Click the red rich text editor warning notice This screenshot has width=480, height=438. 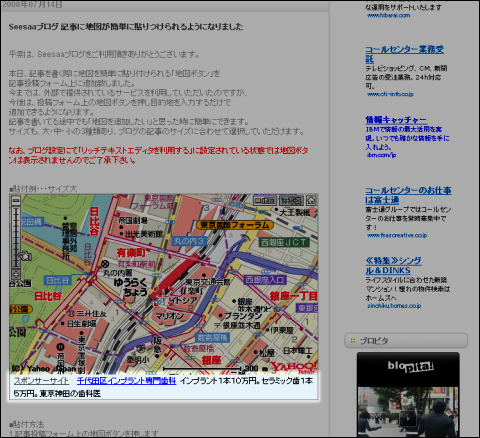click(158, 155)
